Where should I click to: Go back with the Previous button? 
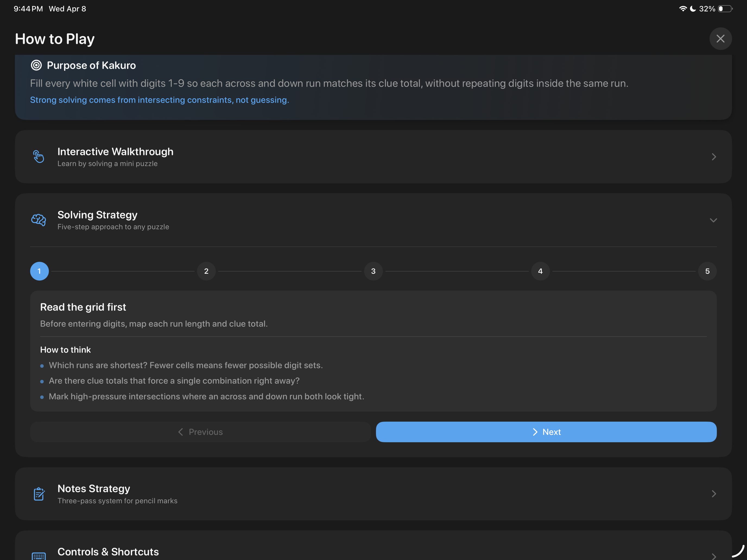tap(200, 432)
